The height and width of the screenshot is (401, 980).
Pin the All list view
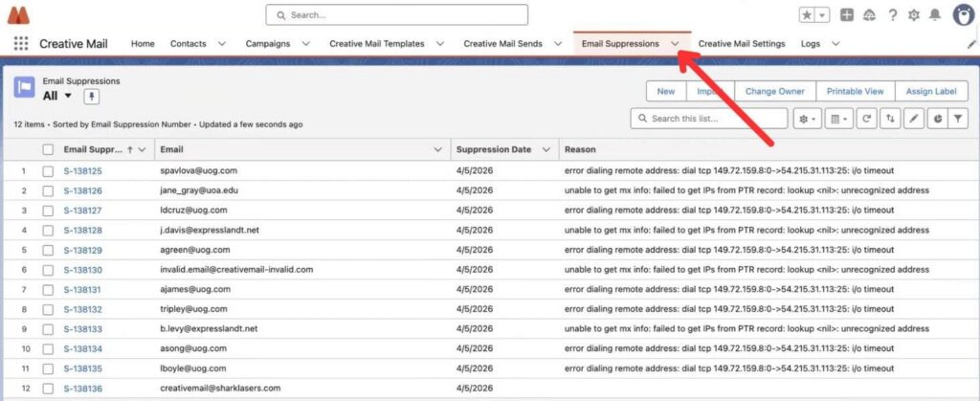point(91,97)
